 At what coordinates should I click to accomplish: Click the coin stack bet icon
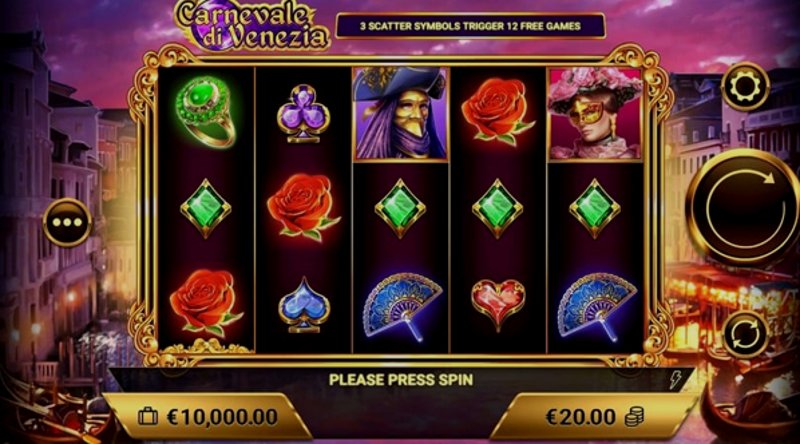tap(634, 417)
